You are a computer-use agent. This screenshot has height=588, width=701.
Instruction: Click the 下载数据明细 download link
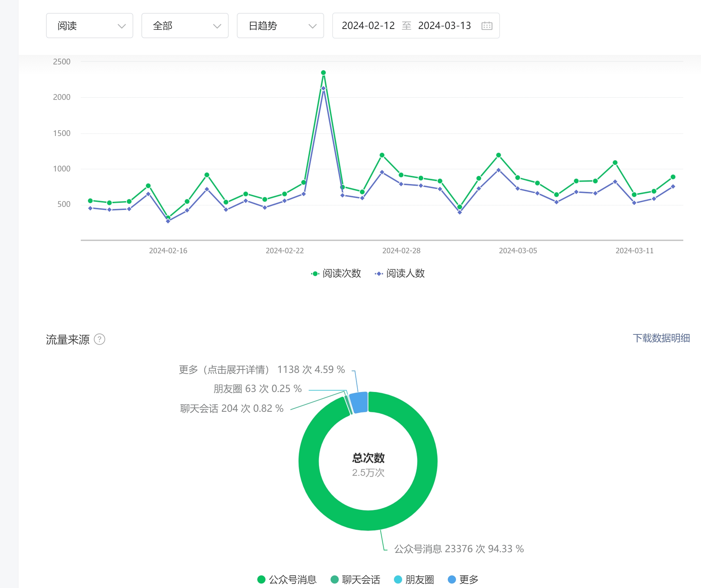pyautogui.click(x=661, y=338)
